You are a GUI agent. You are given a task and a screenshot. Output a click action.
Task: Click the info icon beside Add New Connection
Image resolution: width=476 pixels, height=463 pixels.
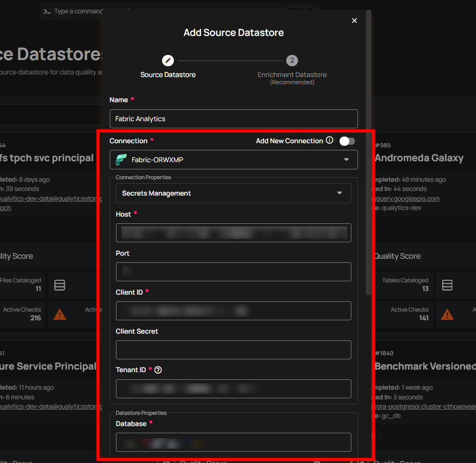point(329,140)
